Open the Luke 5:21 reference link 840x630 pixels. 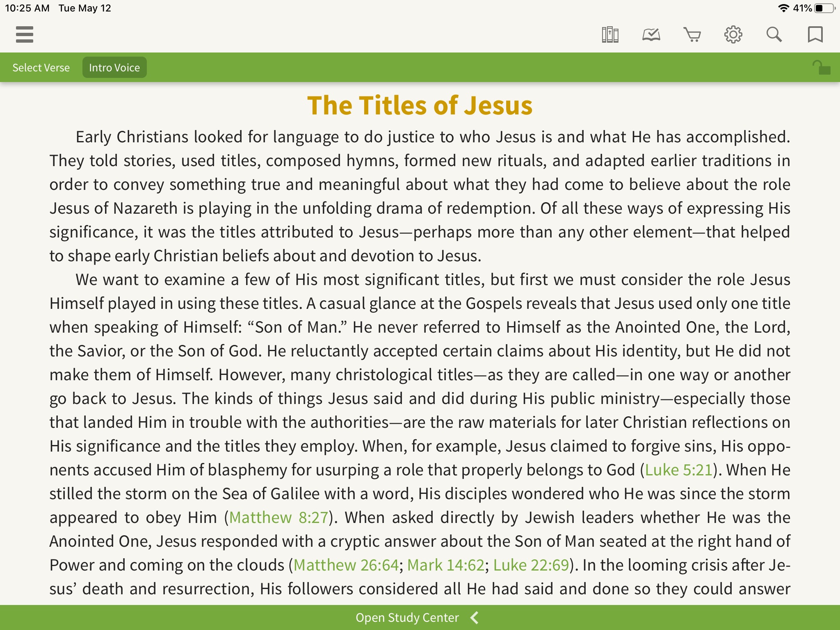679,470
